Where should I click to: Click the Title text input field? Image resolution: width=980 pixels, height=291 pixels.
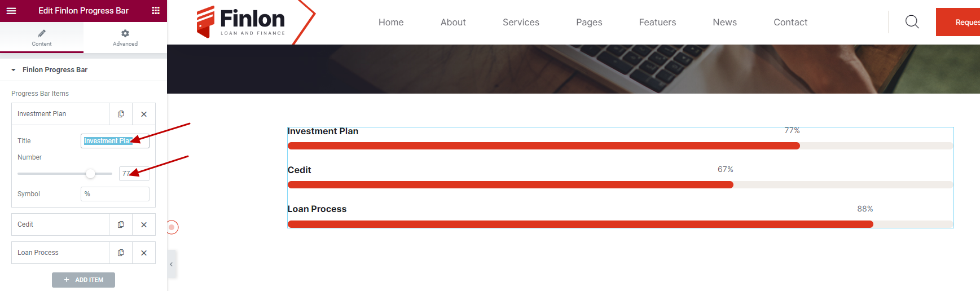tap(115, 141)
